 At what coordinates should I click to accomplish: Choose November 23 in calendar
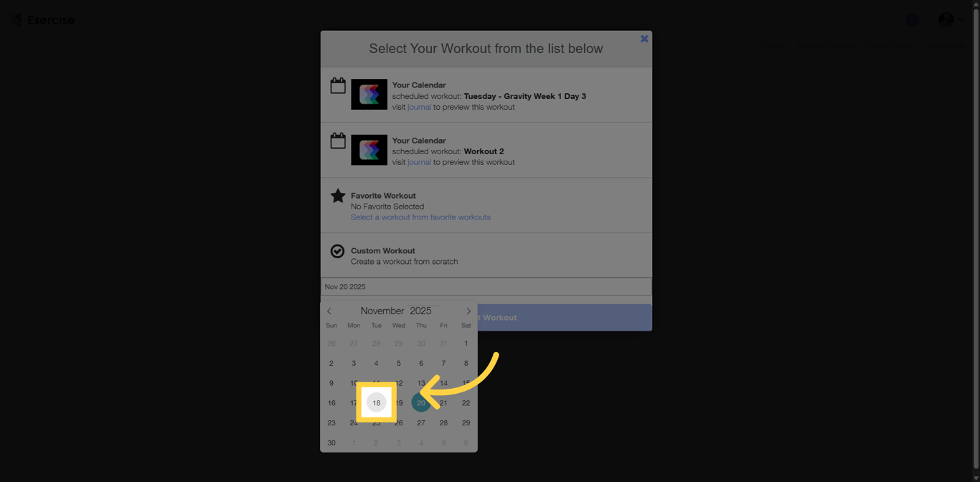331,423
